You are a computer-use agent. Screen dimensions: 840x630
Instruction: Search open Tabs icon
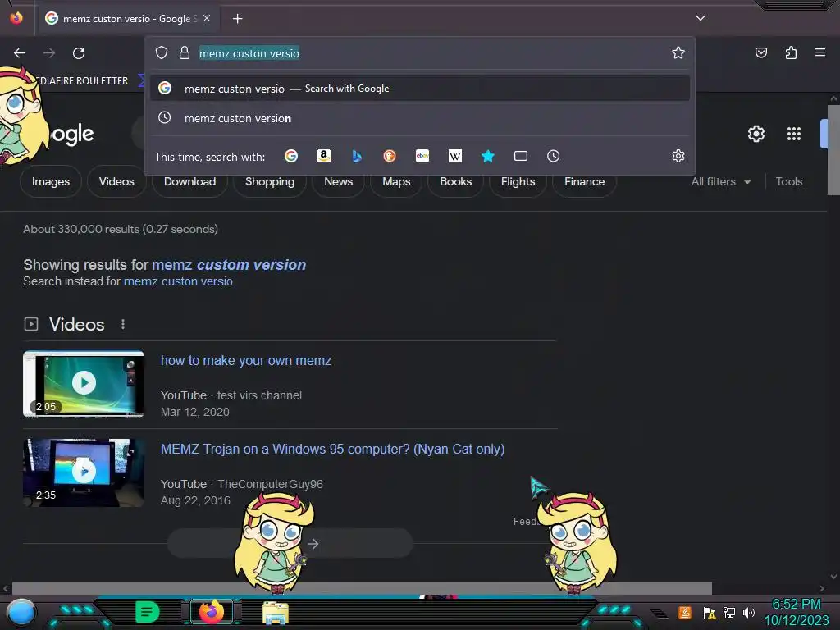click(x=521, y=156)
